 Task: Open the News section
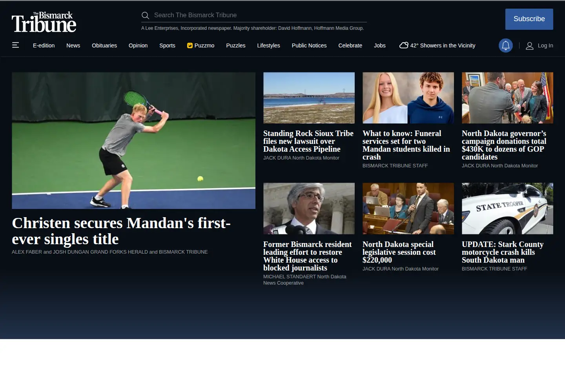pyautogui.click(x=73, y=45)
